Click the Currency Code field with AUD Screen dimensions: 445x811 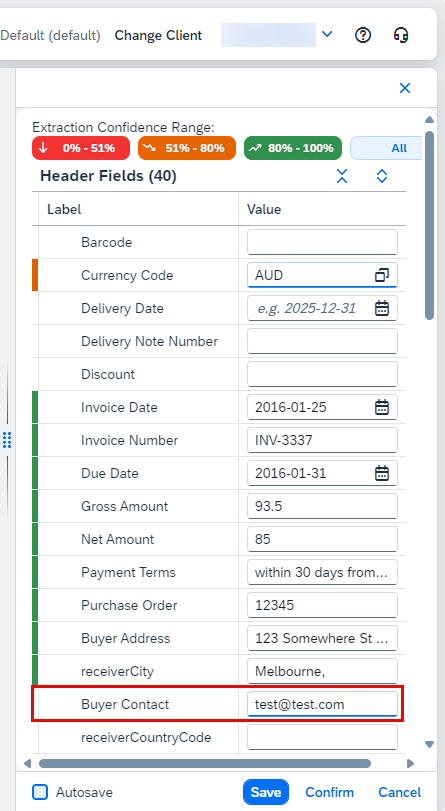(322, 275)
